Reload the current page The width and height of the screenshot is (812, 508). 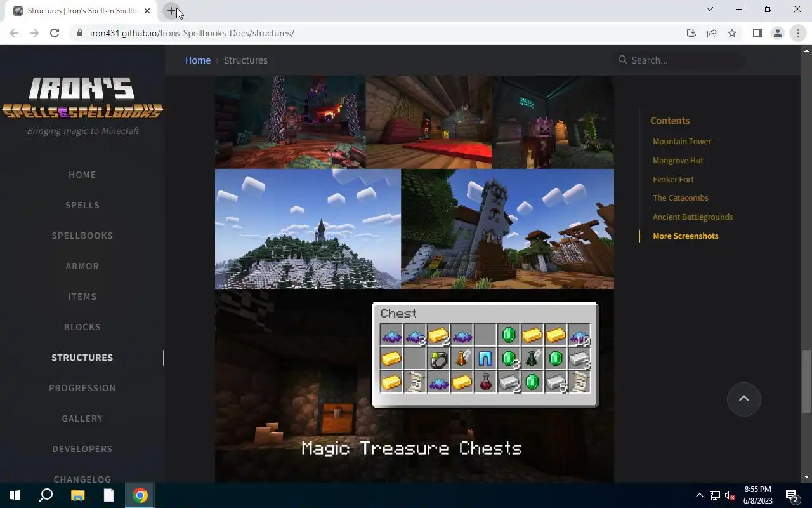tap(55, 33)
